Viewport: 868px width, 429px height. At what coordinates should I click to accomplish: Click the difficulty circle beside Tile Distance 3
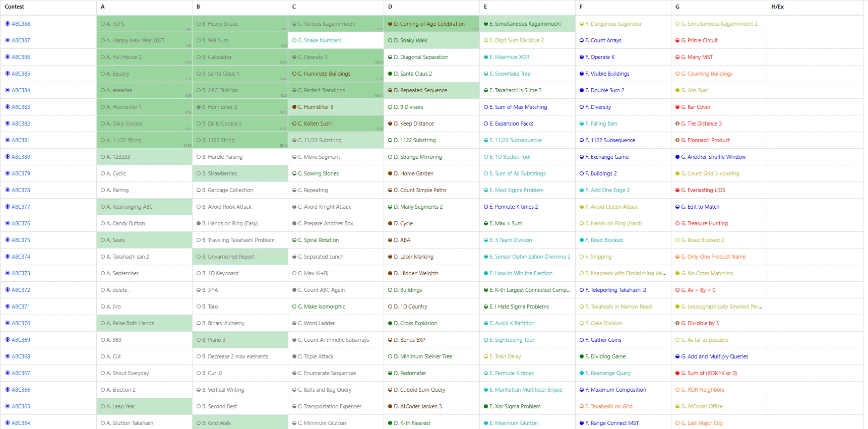tap(677, 124)
